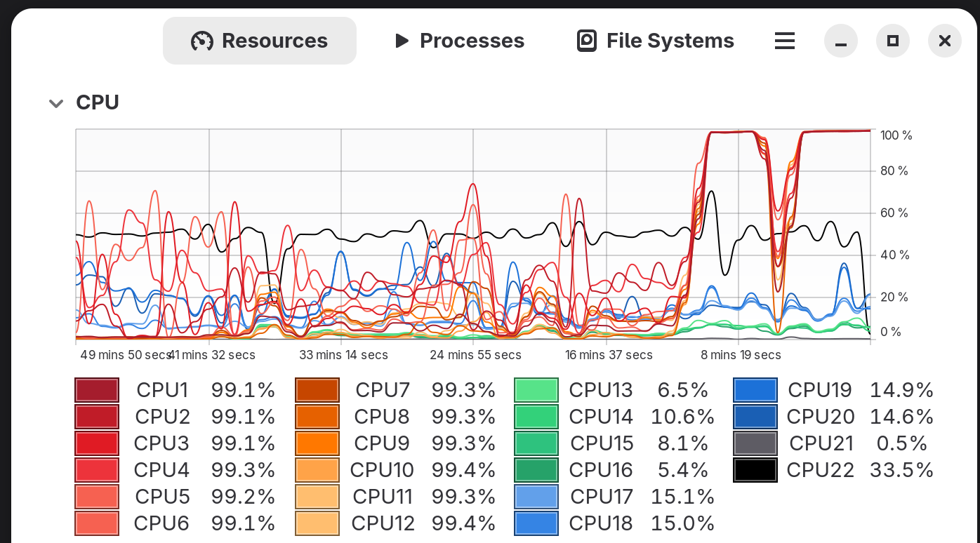This screenshot has width=980, height=543.
Task: Click the CPU21 gray color swatch
Action: 755,443
